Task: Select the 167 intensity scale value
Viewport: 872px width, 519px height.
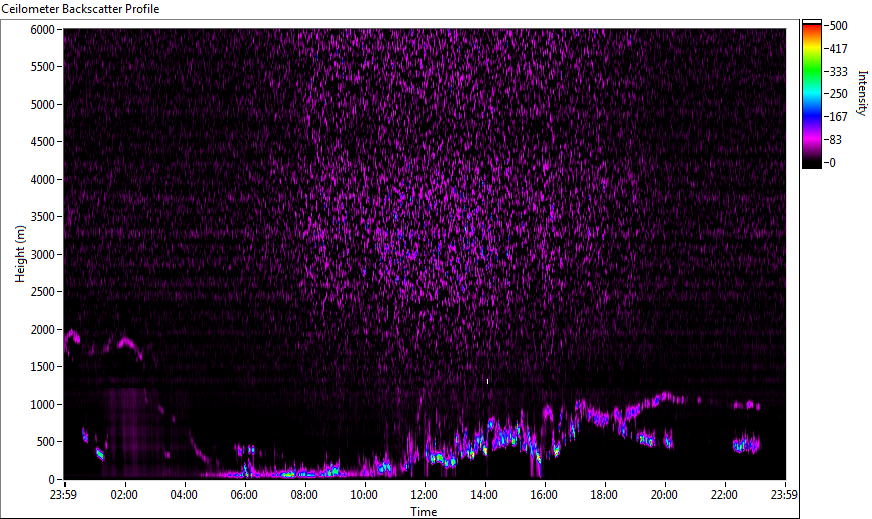Action: tap(838, 117)
